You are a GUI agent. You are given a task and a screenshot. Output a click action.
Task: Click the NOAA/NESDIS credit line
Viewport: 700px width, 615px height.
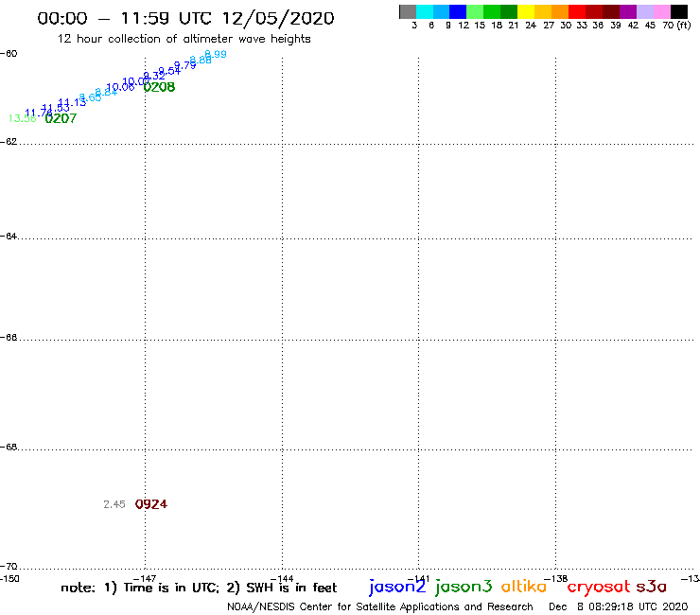380,607
